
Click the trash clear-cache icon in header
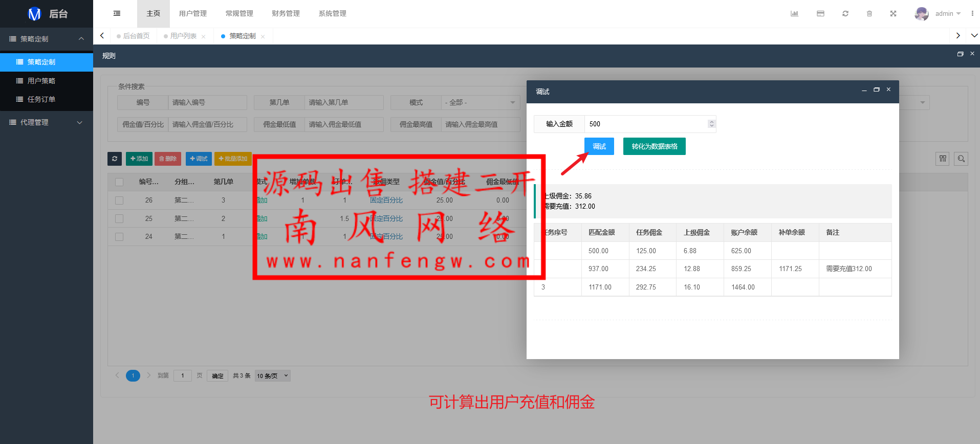869,13
